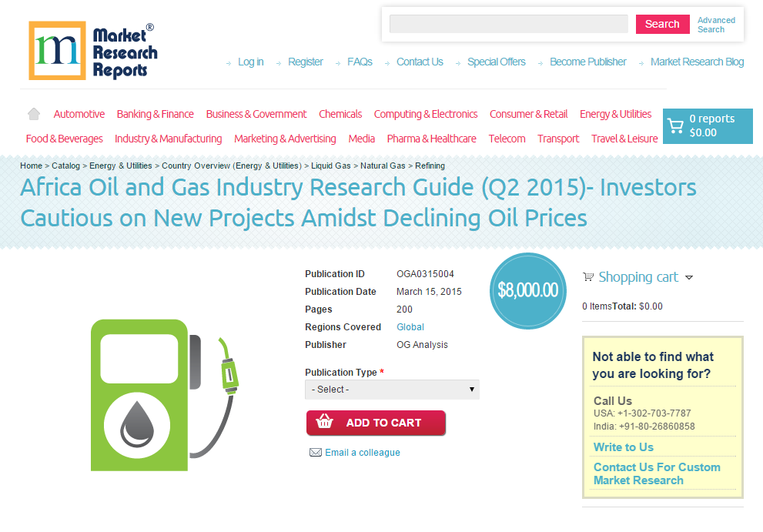Screen dimensions: 763x532
Task: Open the Automotive category
Action: coord(79,113)
